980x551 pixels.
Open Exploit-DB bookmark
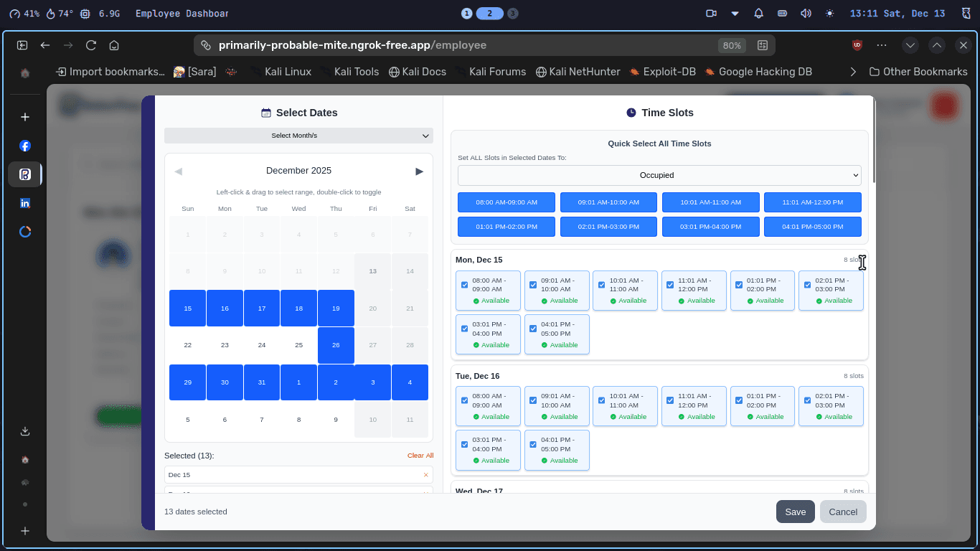point(662,72)
